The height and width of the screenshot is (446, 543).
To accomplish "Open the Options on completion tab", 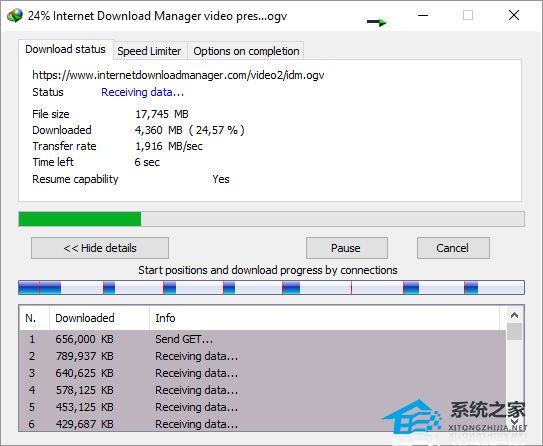I will point(246,51).
